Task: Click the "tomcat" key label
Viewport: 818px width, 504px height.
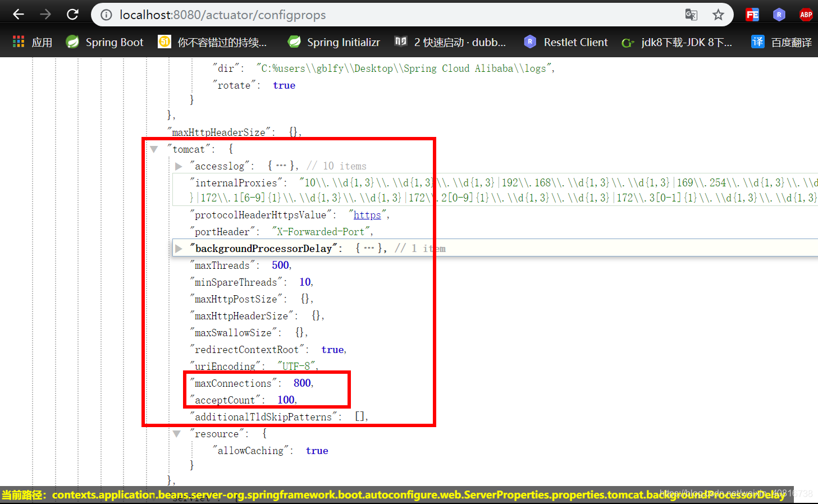Action: pyautogui.click(x=189, y=149)
